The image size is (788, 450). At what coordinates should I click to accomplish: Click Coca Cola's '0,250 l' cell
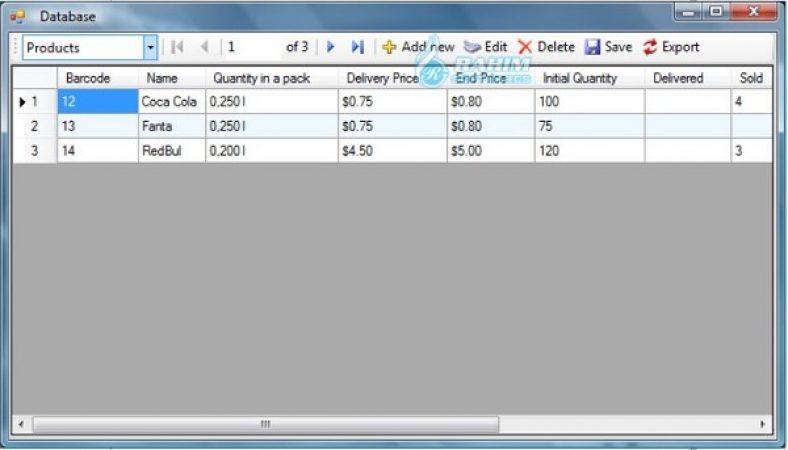coord(271,102)
